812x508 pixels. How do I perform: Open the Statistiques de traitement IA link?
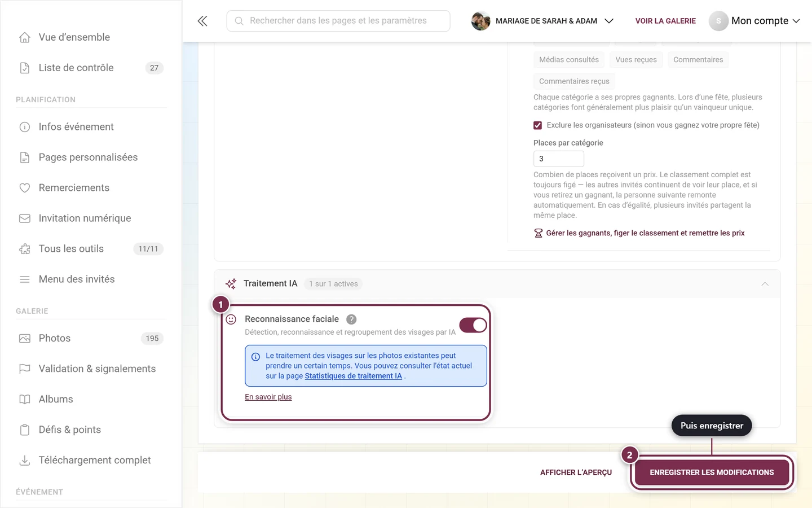pos(354,376)
